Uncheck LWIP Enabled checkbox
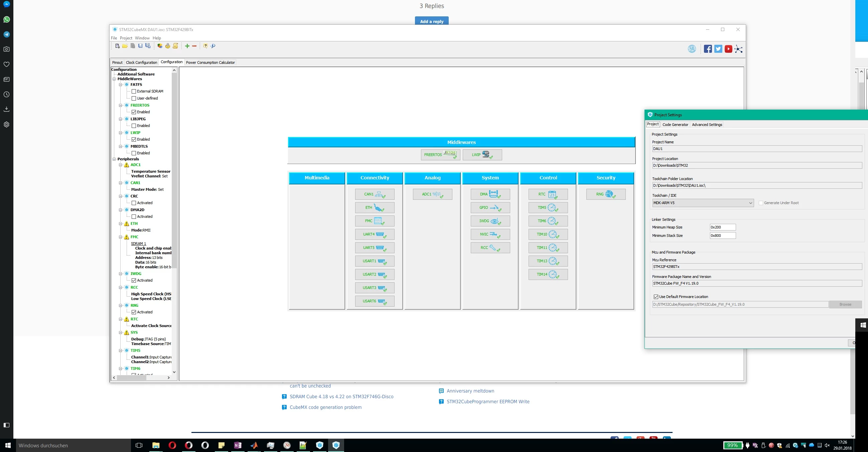The width and height of the screenshot is (868, 452). (134, 139)
